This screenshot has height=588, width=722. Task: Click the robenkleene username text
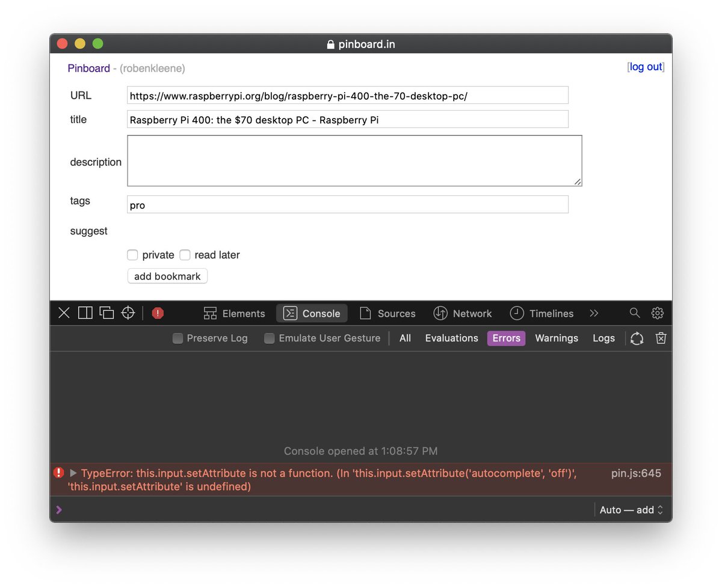pos(152,69)
